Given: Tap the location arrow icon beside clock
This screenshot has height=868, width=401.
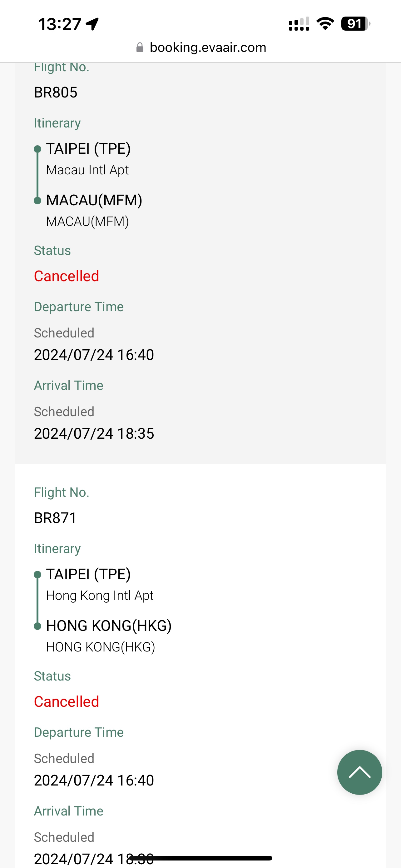Looking at the screenshot, I should [92, 24].
